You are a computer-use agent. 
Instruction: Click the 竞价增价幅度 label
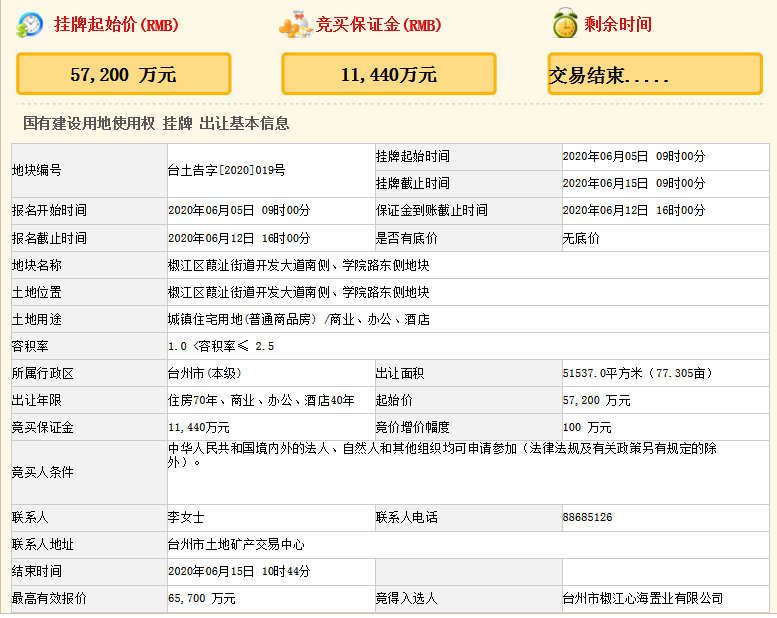412,428
